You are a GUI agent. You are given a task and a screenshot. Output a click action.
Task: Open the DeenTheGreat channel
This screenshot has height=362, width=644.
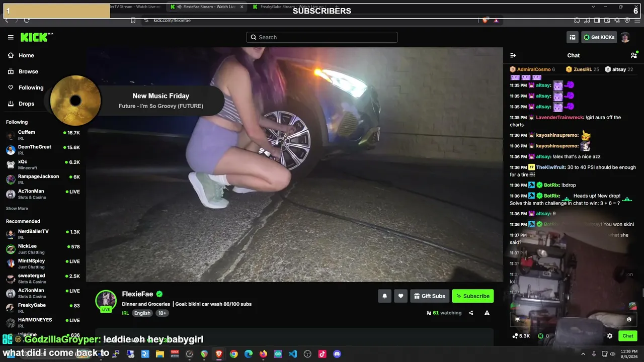click(43, 150)
